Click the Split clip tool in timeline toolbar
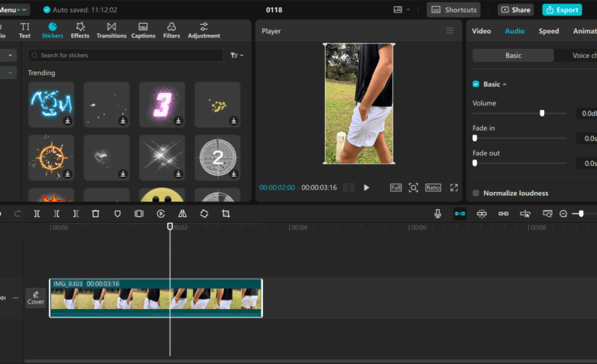The image size is (597, 364). tap(36, 214)
